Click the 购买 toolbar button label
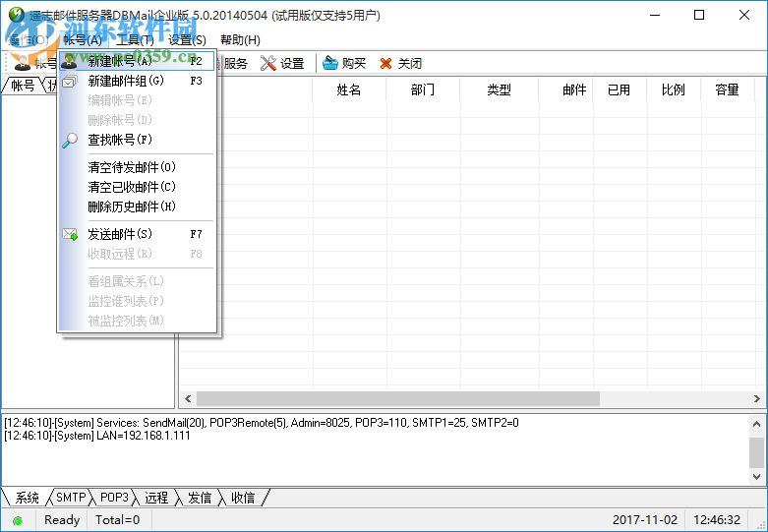This screenshot has width=768, height=532. coord(354,63)
